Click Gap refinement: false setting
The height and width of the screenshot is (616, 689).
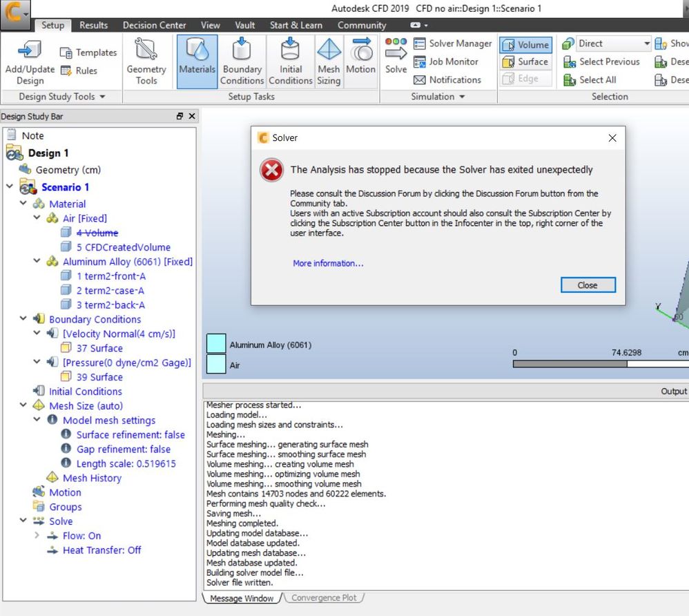pos(124,450)
